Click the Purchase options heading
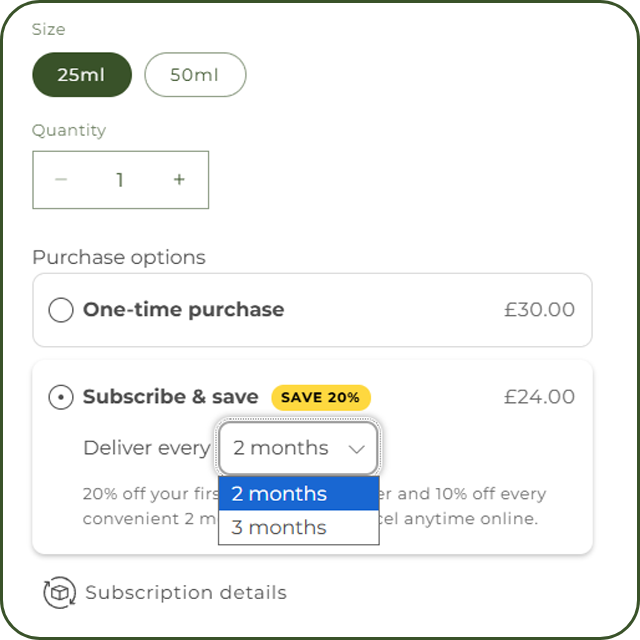Viewport: 640px width, 640px height. pos(119,257)
